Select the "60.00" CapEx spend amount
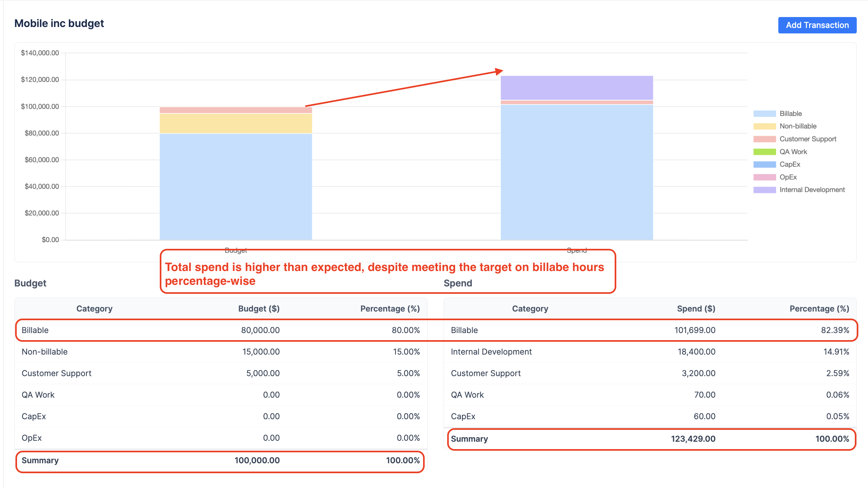This screenshot has height=488, width=868. coord(705,417)
